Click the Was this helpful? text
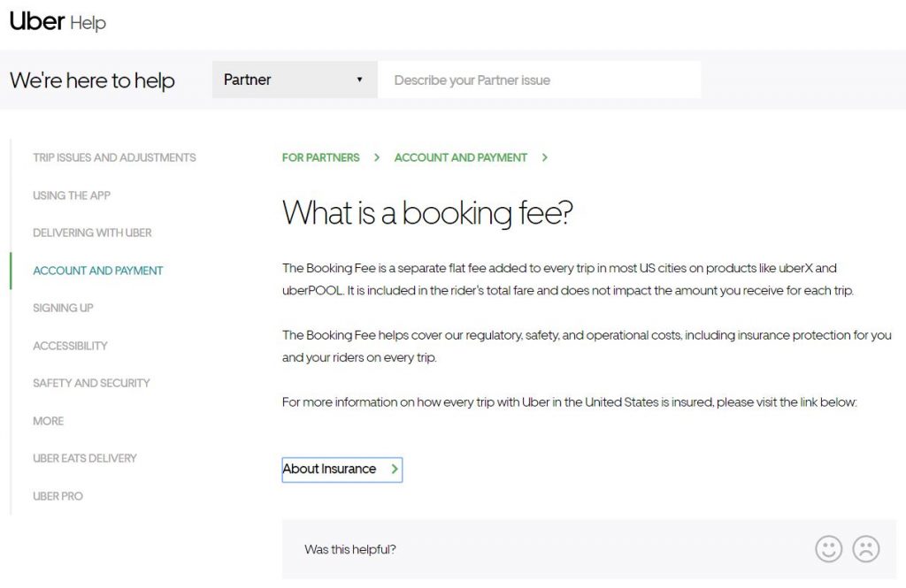Screen dimensions: 906x588 (x=350, y=549)
